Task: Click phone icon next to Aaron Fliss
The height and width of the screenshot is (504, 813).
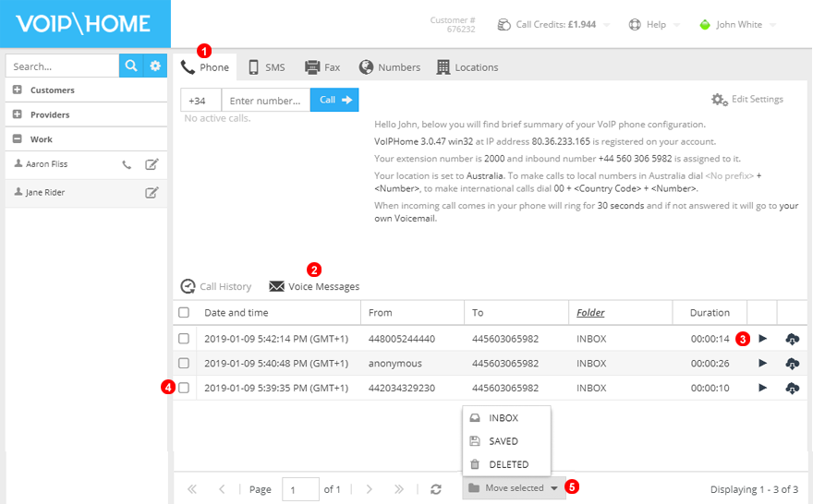Action: (x=127, y=165)
